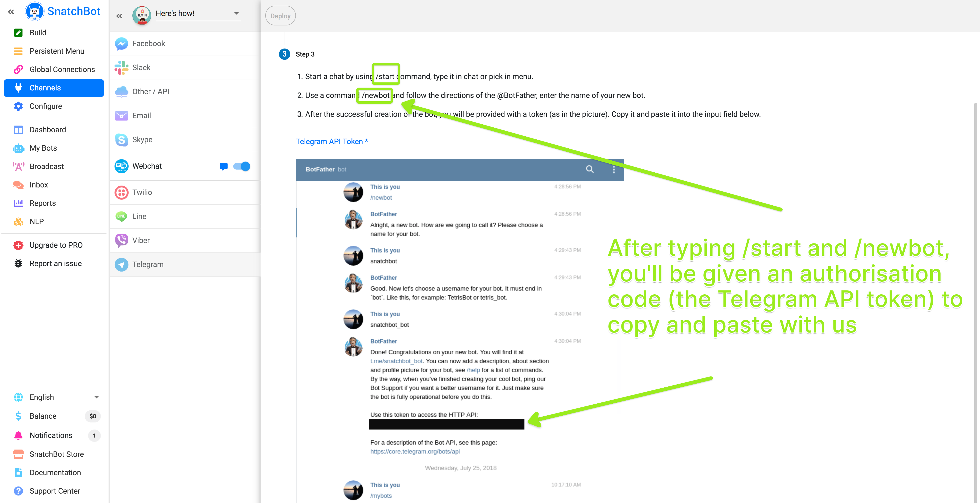Click the Twilio channel icon
Screen dimensions: 980x503
coord(121,192)
